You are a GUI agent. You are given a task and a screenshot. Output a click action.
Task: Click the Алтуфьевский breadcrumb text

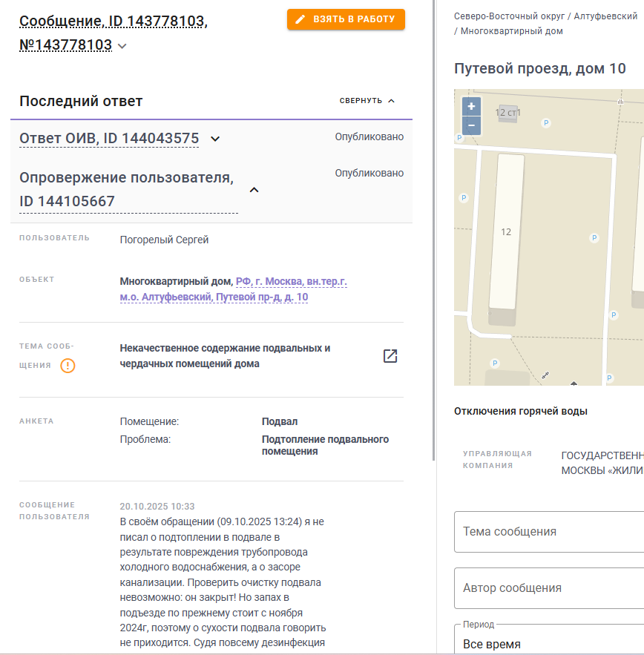click(605, 16)
